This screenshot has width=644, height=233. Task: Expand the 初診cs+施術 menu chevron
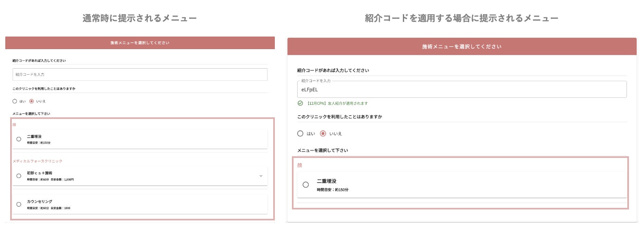[x=261, y=176]
